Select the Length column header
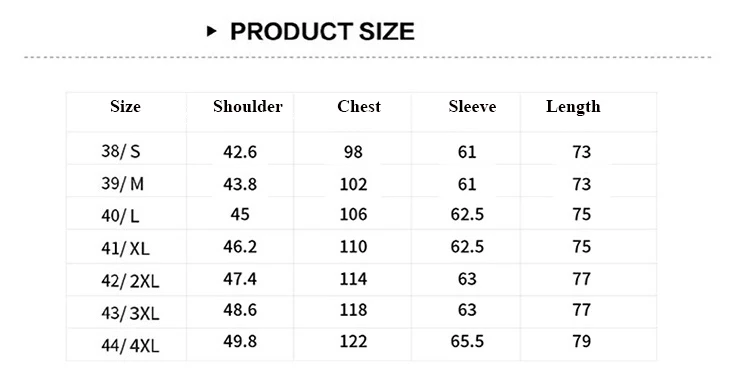The image size is (750, 386). (573, 106)
